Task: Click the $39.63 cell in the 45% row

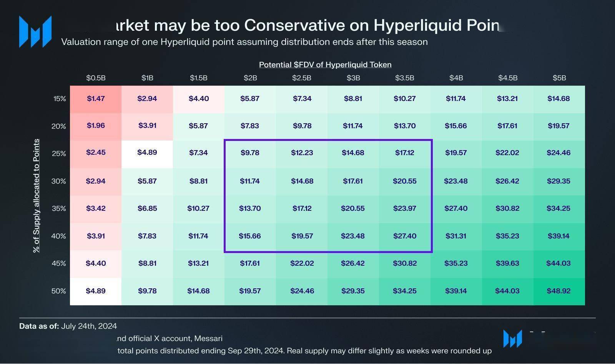Action: click(507, 263)
